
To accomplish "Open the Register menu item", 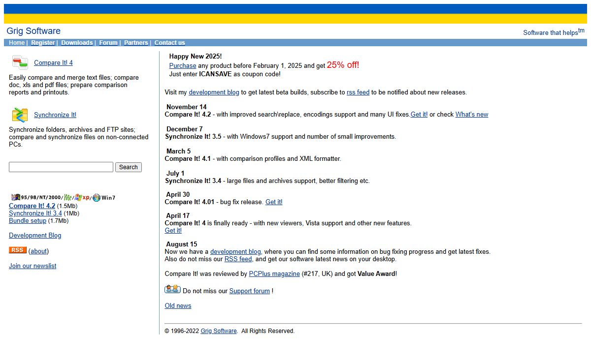I will [43, 43].
